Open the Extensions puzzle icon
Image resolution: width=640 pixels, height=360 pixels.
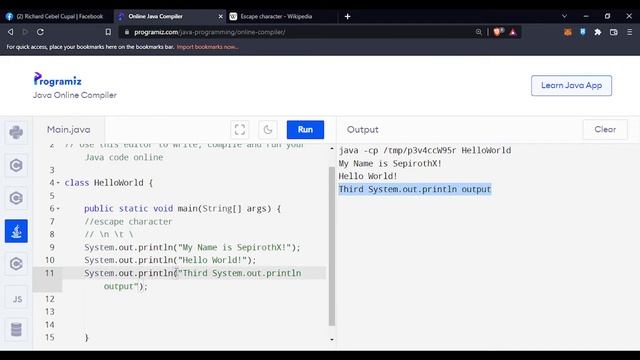(598, 32)
